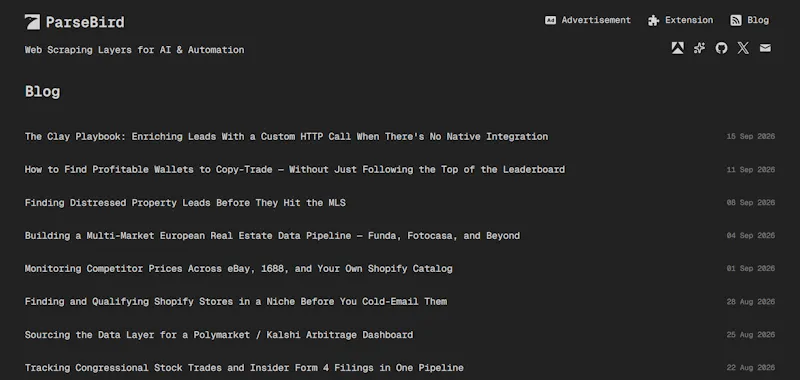Click the date "28 Aug 2026"

click(x=751, y=301)
